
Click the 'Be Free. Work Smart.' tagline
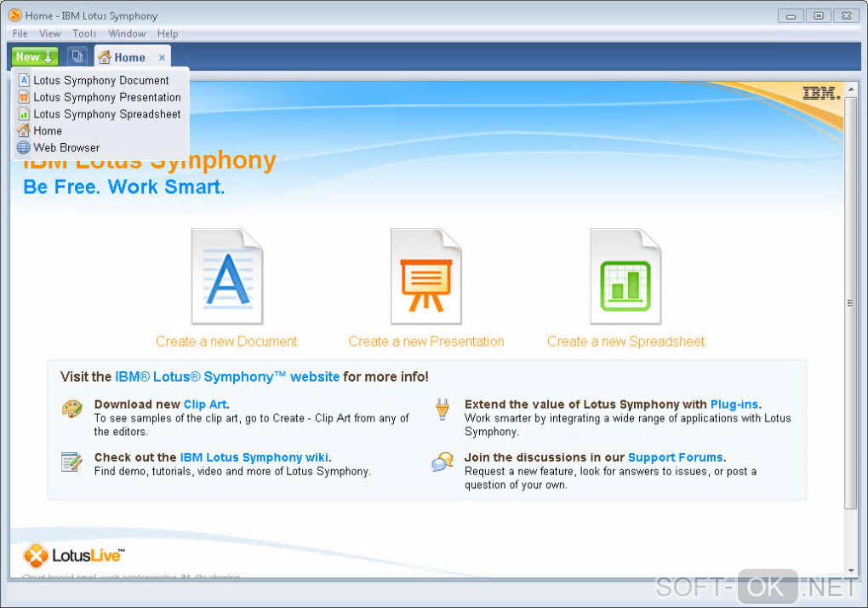pos(124,187)
